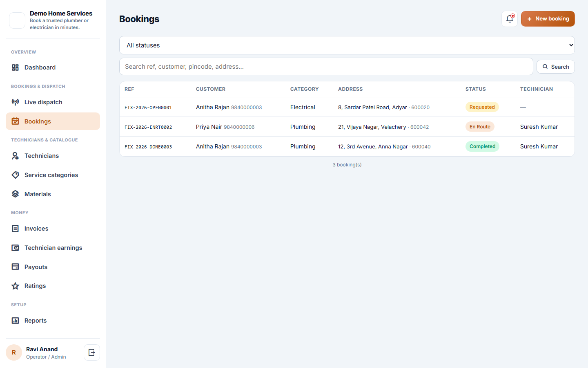
Task: Create a New booking
Action: click(548, 19)
